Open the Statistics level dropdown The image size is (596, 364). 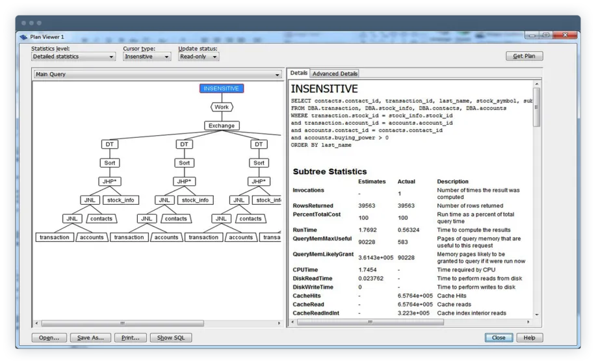[73, 57]
